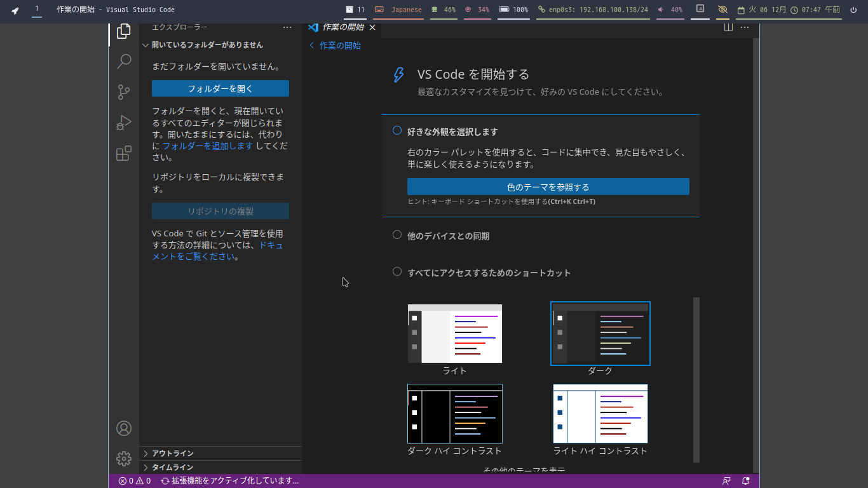The height and width of the screenshot is (488, 868).
Task: Open the Search view in activity bar
Action: coord(124,62)
